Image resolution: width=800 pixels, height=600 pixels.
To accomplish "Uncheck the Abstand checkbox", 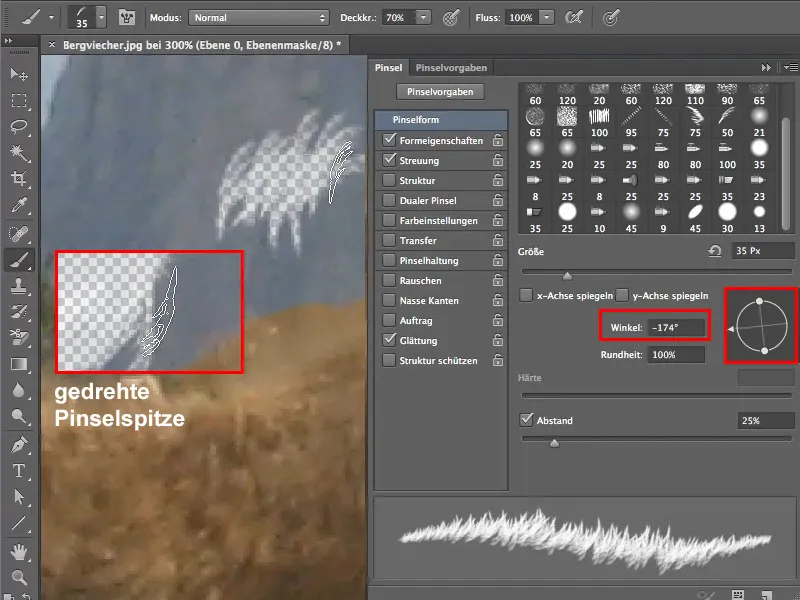I will tap(526, 419).
